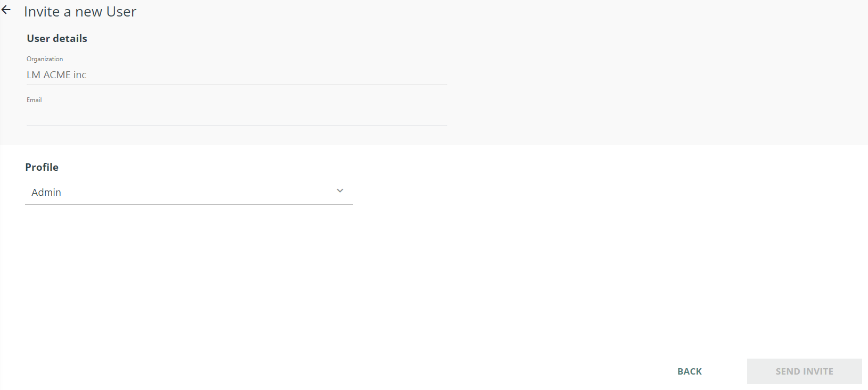The image size is (868, 390).
Task: Select the 'Admin' text in Profile dropdown
Action: [46, 193]
